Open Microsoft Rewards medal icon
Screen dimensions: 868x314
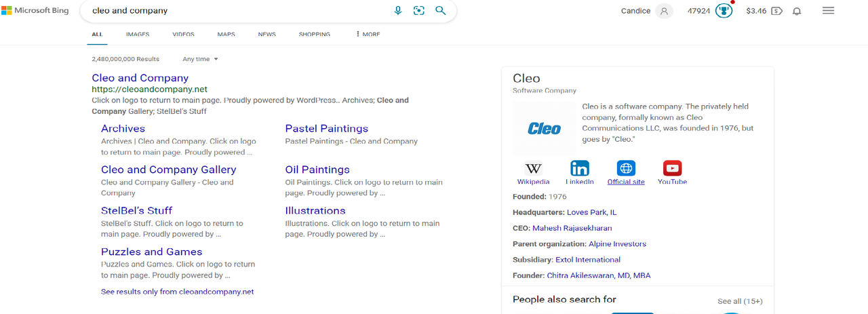(x=724, y=11)
